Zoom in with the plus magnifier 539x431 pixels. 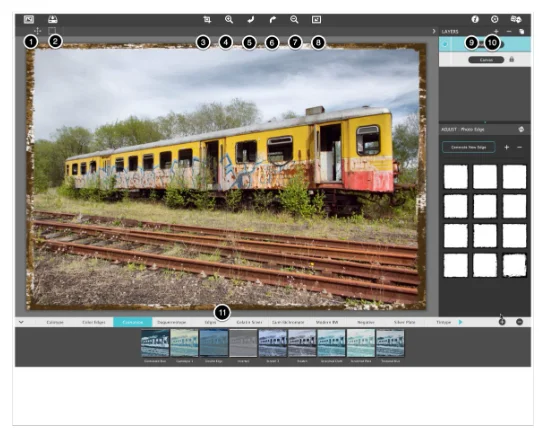click(x=229, y=20)
